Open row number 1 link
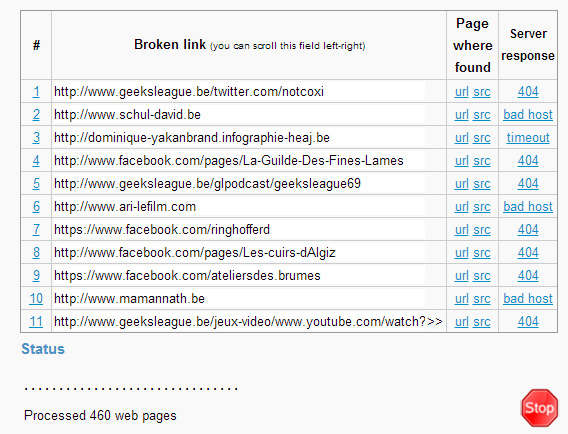This screenshot has height=434, width=568. [x=36, y=92]
